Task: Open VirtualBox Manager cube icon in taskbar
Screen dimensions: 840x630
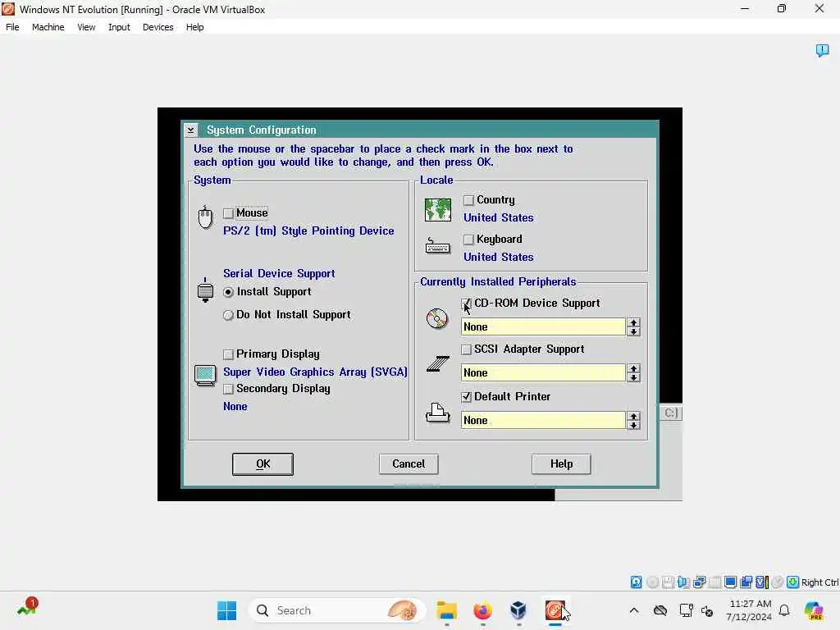Action: pyautogui.click(x=518, y=610)
